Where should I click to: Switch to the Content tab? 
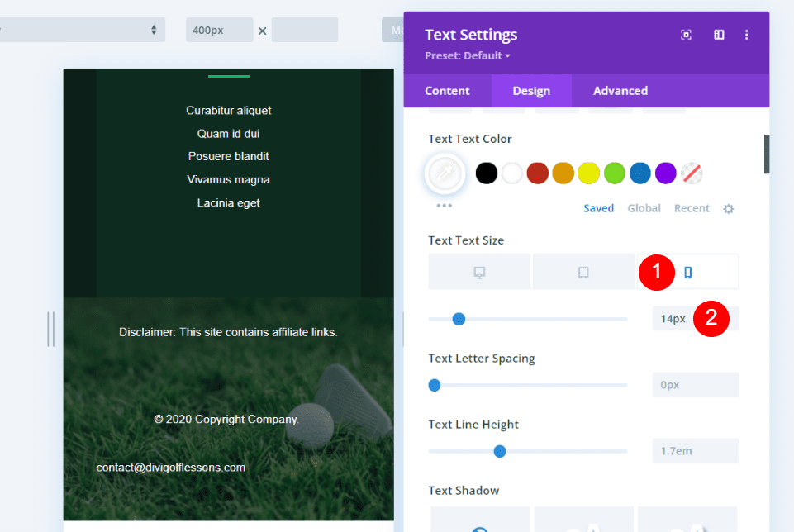pyautogui.click(x=447, y=91)
